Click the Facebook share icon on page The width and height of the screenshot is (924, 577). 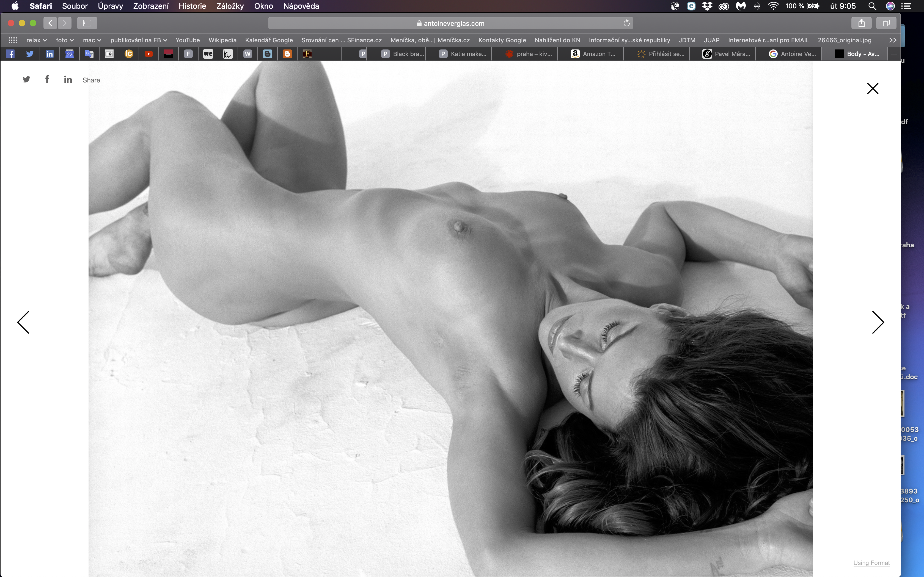pyautogui.click(x=47, y=79)
